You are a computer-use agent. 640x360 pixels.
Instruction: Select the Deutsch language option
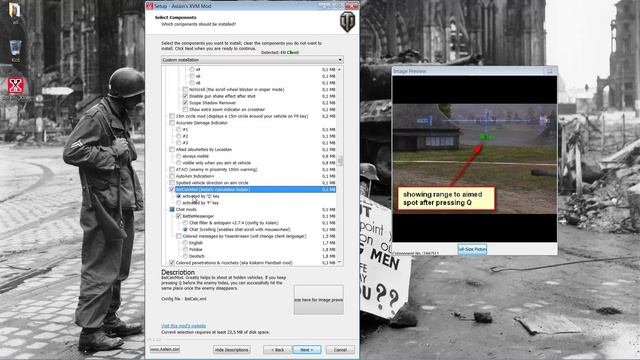185,256
